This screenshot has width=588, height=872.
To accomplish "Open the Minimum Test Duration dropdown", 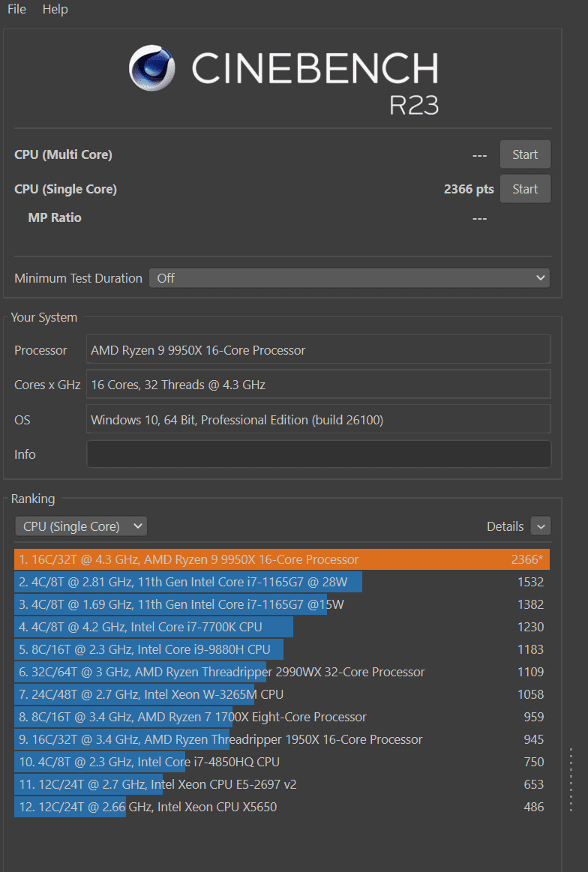I will [x=349, y=278].
